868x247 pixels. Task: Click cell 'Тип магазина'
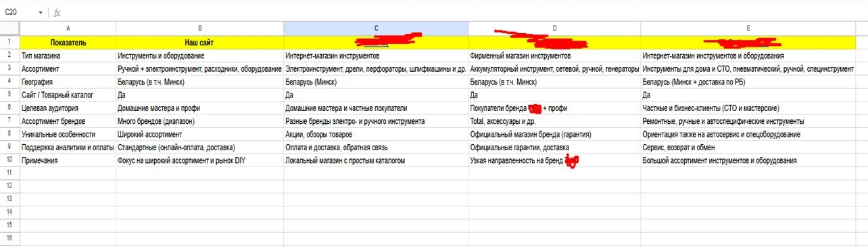68,55
